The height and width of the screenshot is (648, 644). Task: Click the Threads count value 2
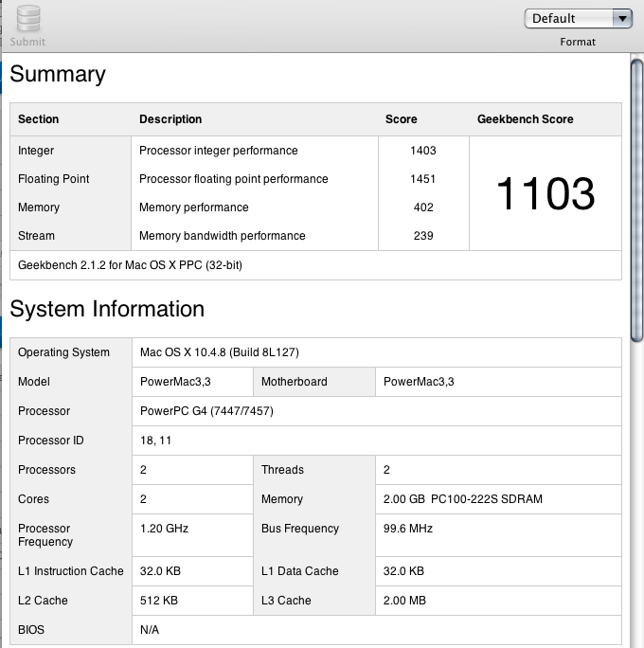[x=386, y=470]
